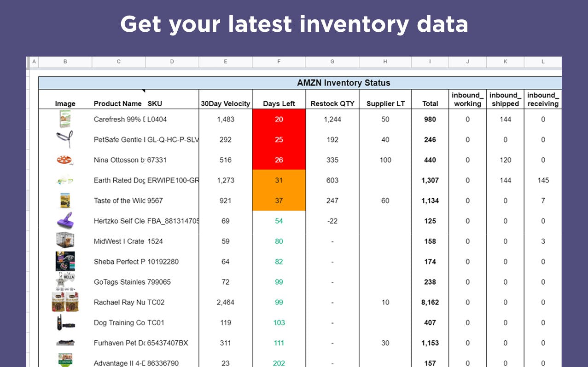Select the 30Day Velocity value 1,483
Viewport: 588px width, 367px height.
[x=225, y=119]
